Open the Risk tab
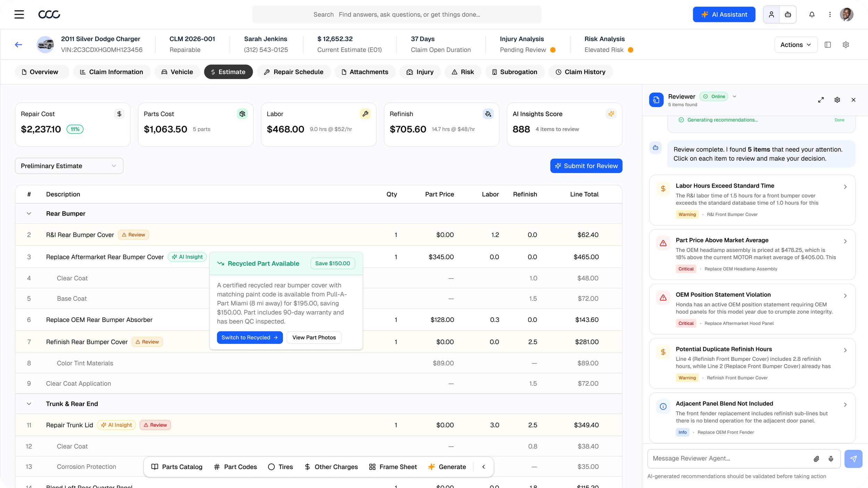This screenshot has width=868, height=488. pos(463,72)
